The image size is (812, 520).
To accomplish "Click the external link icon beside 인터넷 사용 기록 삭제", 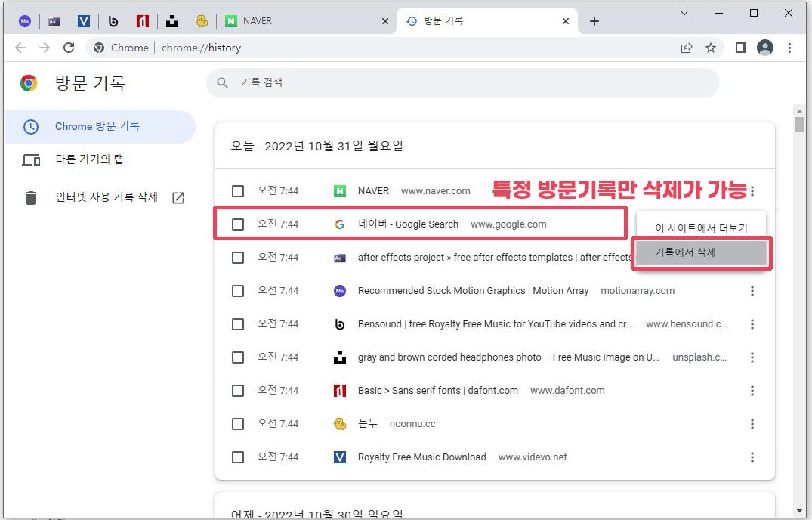I will [x=178, y=197].
